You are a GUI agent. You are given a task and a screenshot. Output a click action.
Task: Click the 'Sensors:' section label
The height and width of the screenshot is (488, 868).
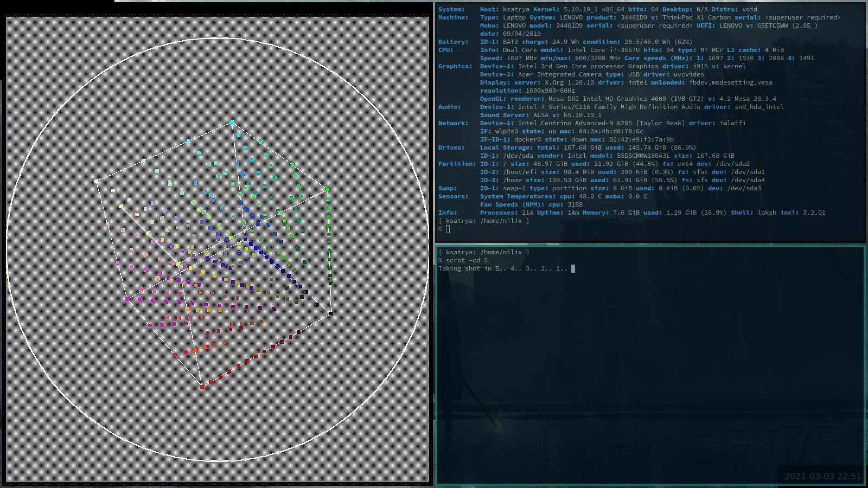[x=453, y=196]
